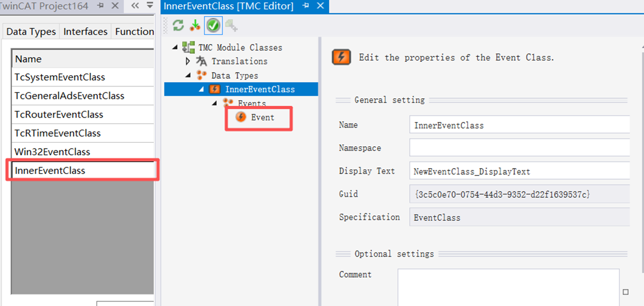This screenshot has height=306, width=644.
Task: Click the empty Namespace input field
Action: point(520,148)
